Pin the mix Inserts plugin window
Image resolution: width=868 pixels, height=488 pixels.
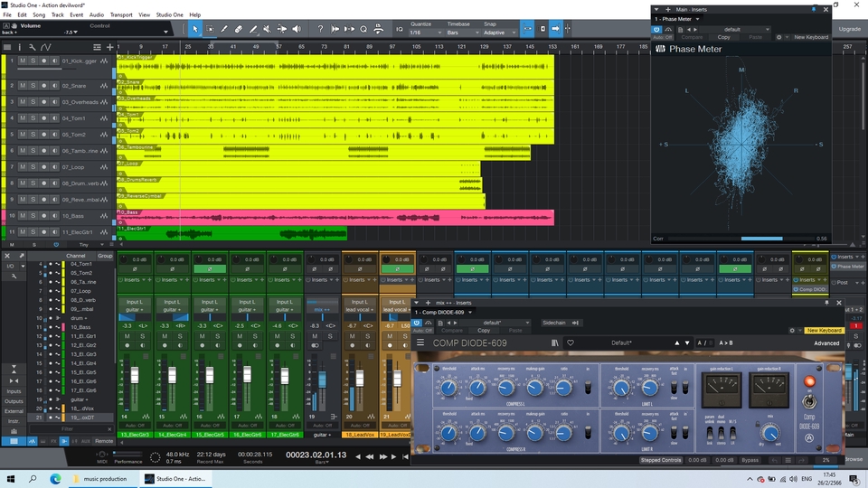[x=827, y=303]
